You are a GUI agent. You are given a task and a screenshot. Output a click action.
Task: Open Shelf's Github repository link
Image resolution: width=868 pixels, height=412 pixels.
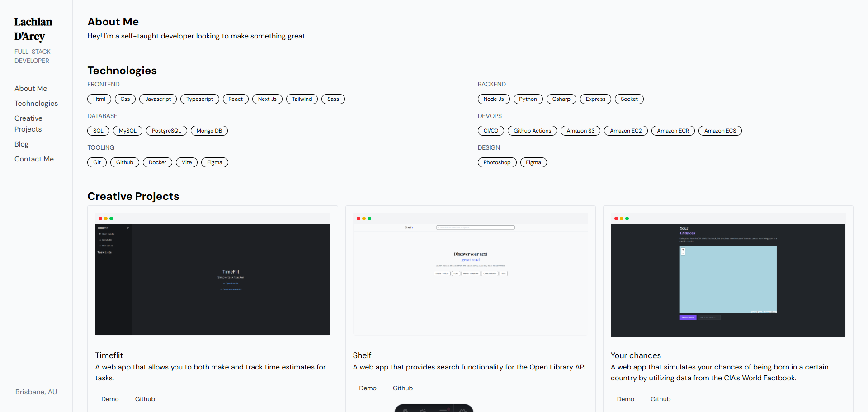(402, 388)
